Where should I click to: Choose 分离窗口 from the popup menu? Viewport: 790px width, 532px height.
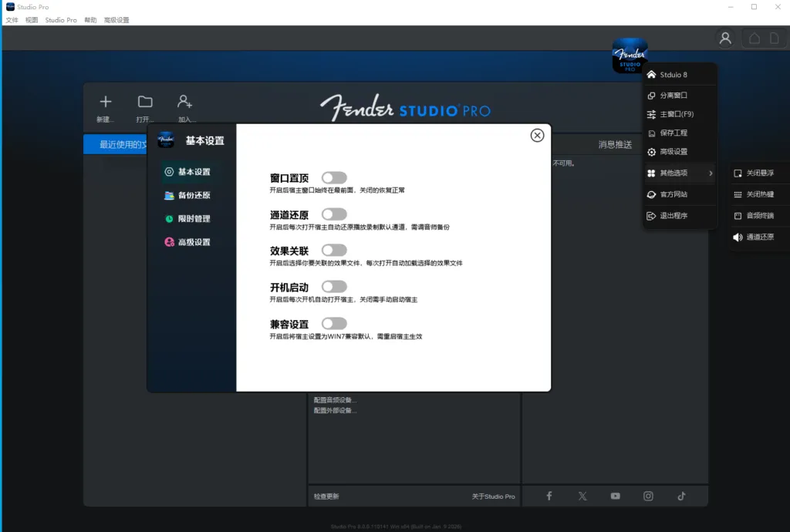click(x=680, y=95)
